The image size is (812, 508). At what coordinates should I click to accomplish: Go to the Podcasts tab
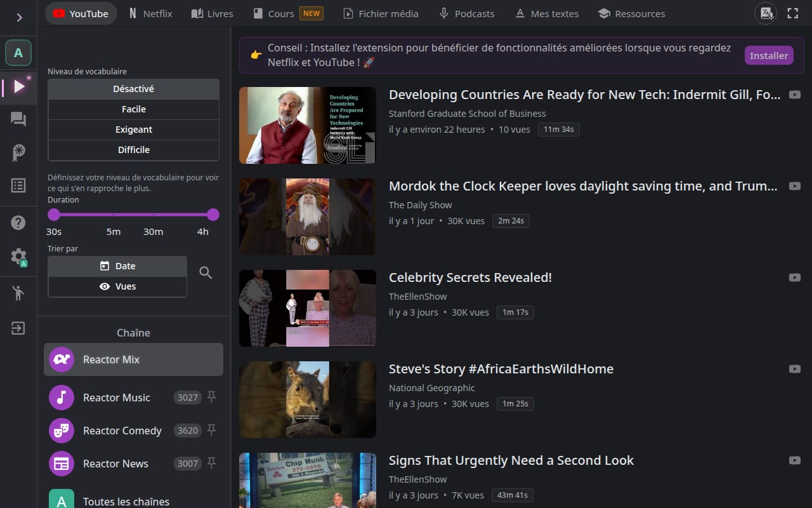tap(467, 13)
